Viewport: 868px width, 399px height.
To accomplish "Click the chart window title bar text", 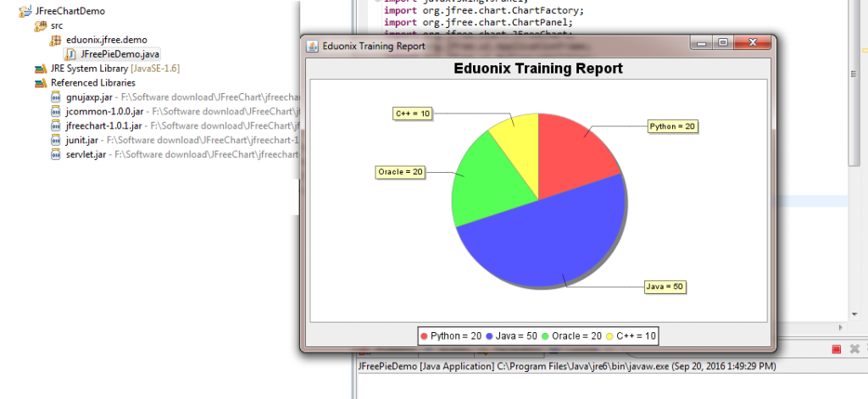I will click(x=374, y=46).
